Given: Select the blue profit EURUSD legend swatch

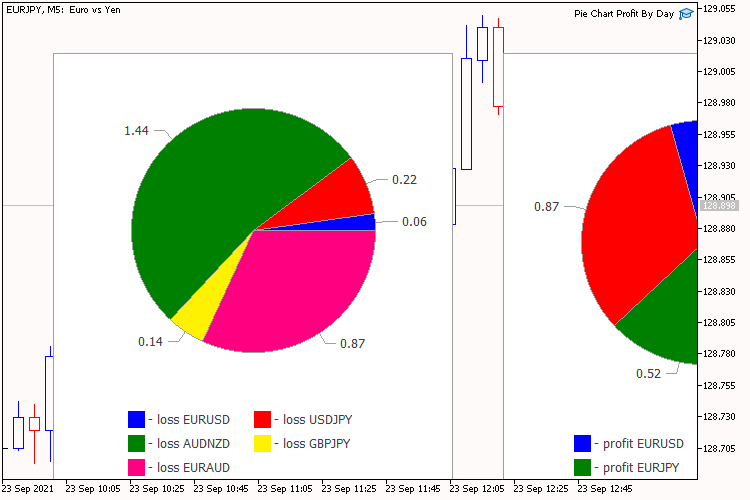Looking at the screenshot, I should [582, 443].
